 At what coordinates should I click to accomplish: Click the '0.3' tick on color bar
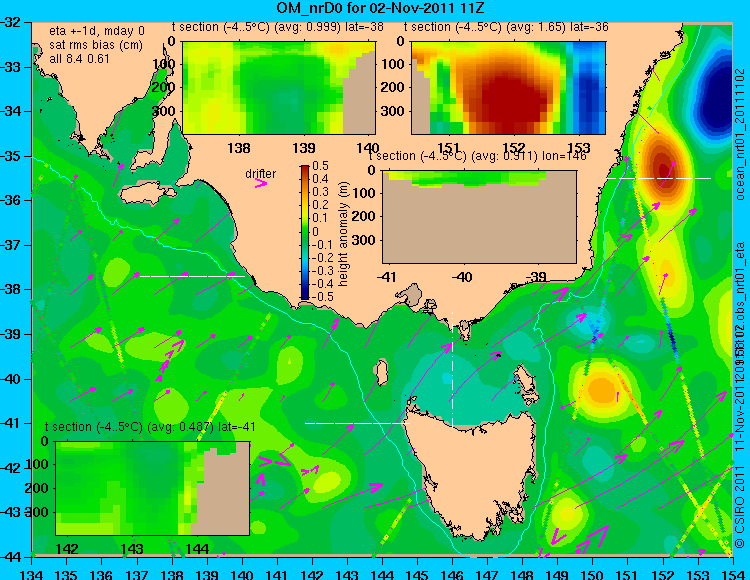[320, 192]
